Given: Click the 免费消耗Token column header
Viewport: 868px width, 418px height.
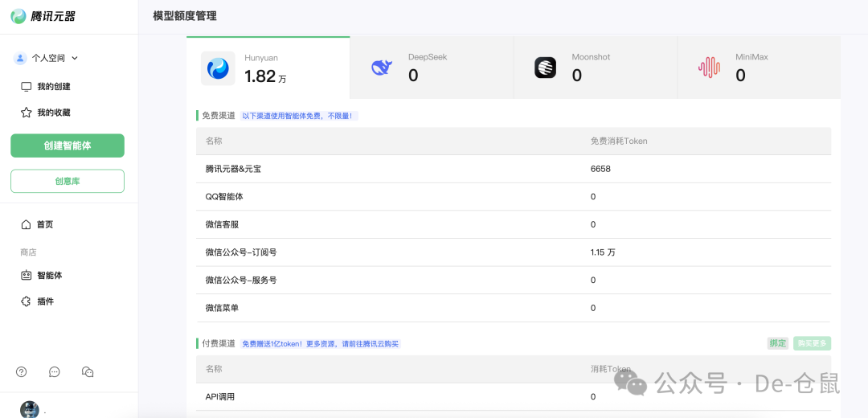Looking at the screenshot, I should click(x=619, y=141).
